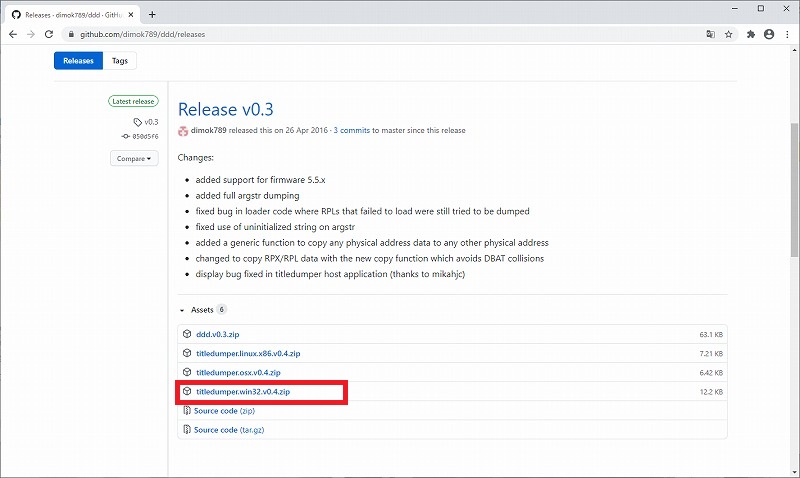The image size is (800, 478).
Task: Click the padlock site info icon
Action: 71,34
